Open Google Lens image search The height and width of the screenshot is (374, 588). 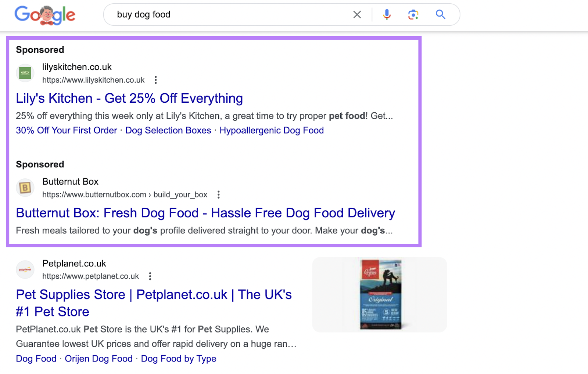pos(413,15)
